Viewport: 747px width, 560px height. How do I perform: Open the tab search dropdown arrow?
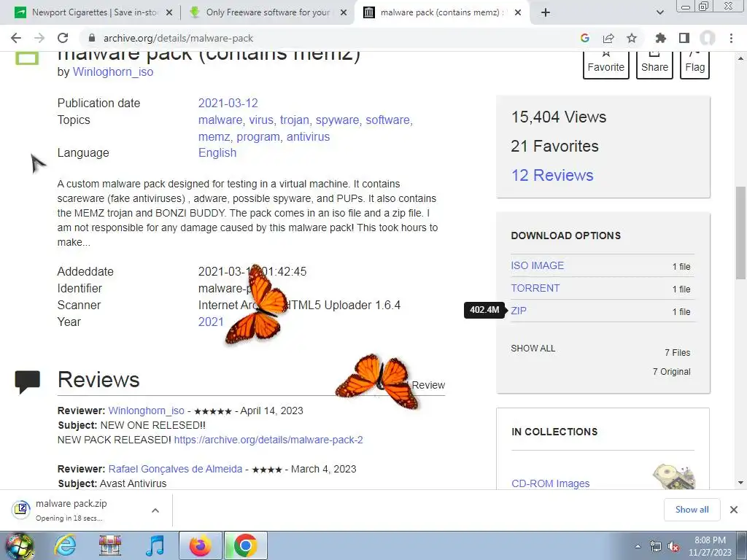(x=659, y=12)
